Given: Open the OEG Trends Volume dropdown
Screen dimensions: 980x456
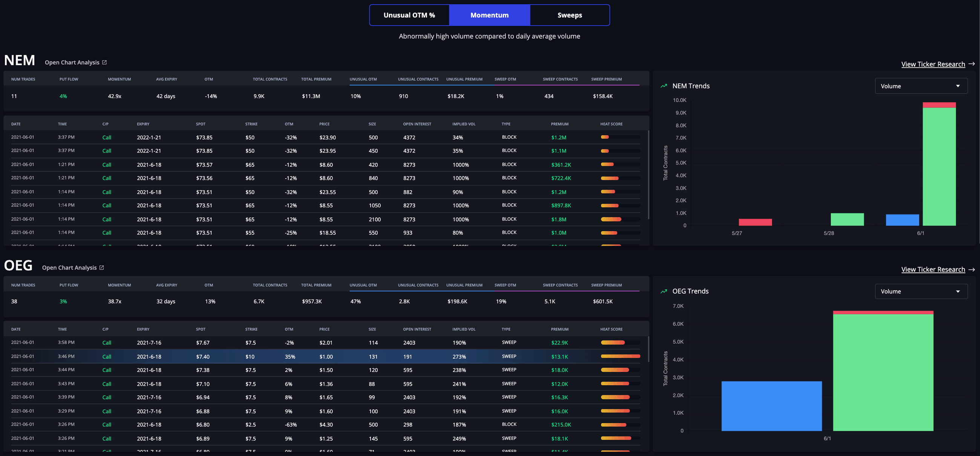Looking at the screenshot, I should (x=921, y=291).
